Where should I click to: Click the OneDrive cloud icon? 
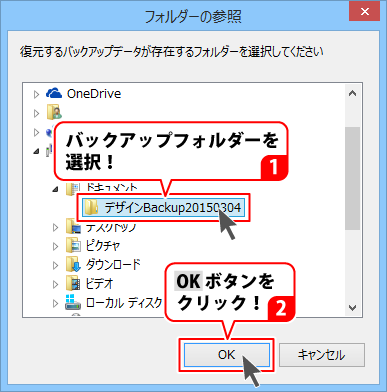click(x=54, y=93)
